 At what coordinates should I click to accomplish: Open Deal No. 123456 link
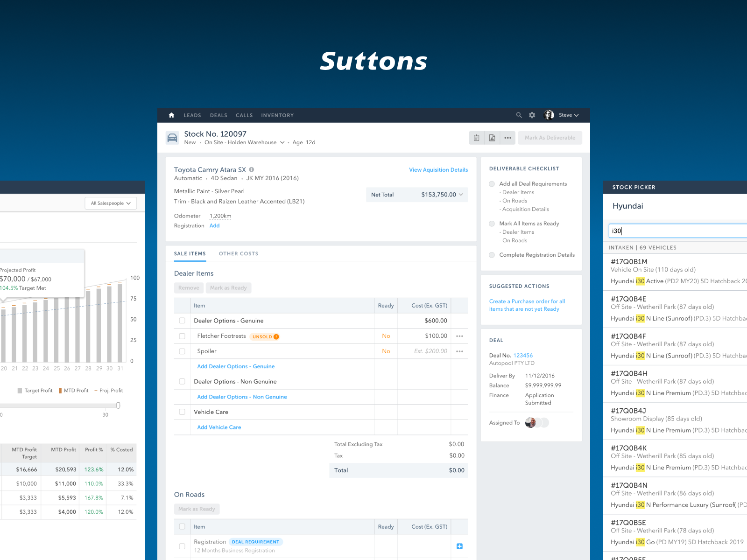[523, 356]
